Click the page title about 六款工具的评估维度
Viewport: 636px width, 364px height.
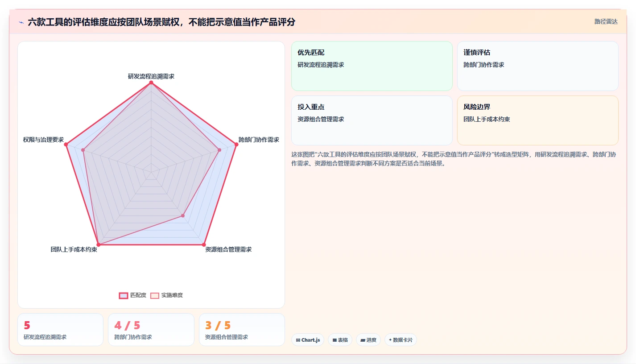tap(161, 22)
